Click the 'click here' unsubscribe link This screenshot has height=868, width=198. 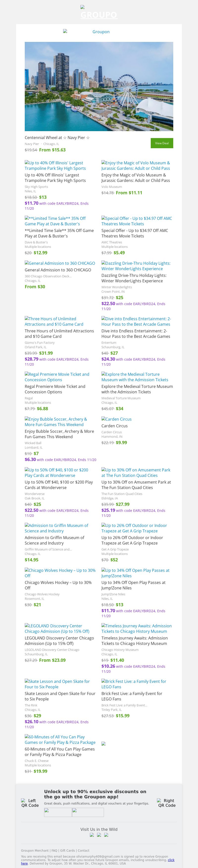171,860
